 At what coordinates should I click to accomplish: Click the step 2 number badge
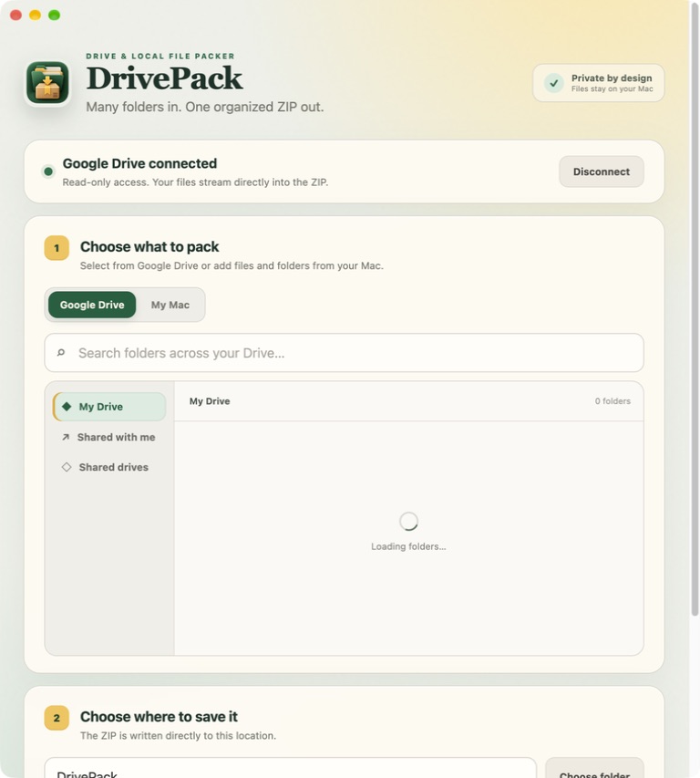tap(57, 718)
